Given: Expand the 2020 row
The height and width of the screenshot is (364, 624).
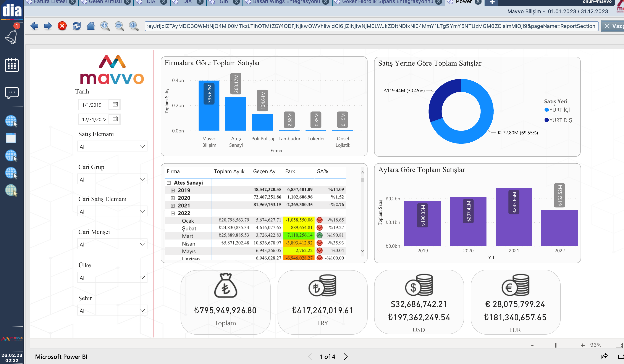Looking at the screenshot, I should coord(173,198).
